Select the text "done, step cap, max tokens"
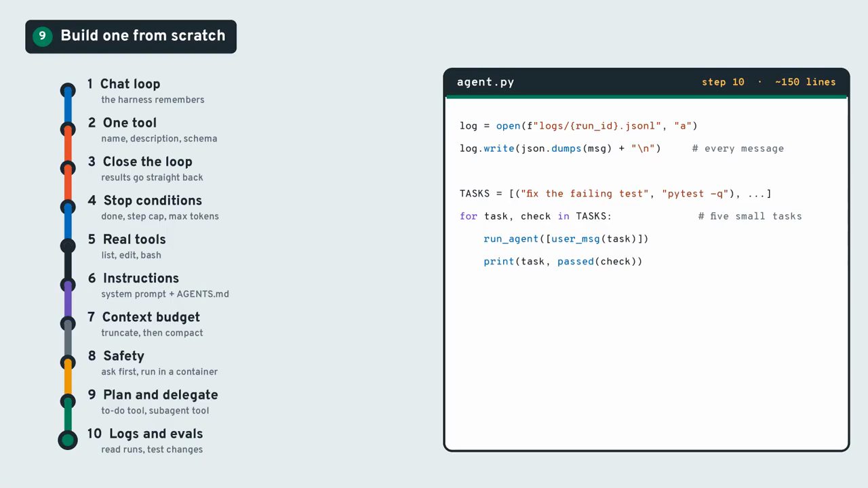The width and height of the screenshot is (868, 488). [160, 216]
